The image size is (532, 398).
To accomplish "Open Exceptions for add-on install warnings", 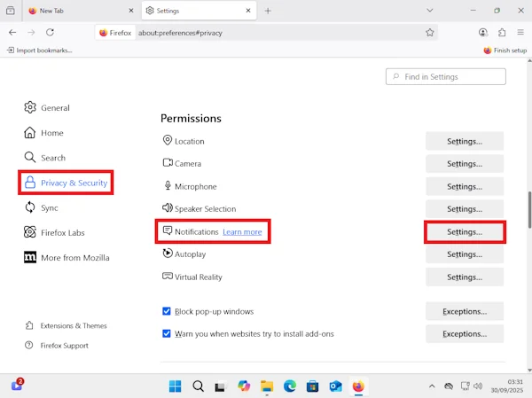I will (x=465, y=334).
